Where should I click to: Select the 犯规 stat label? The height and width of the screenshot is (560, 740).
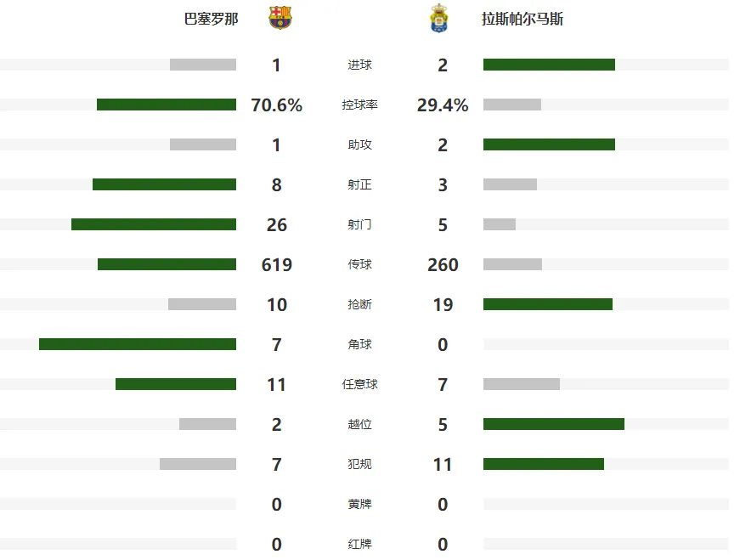tap(359, 464)
